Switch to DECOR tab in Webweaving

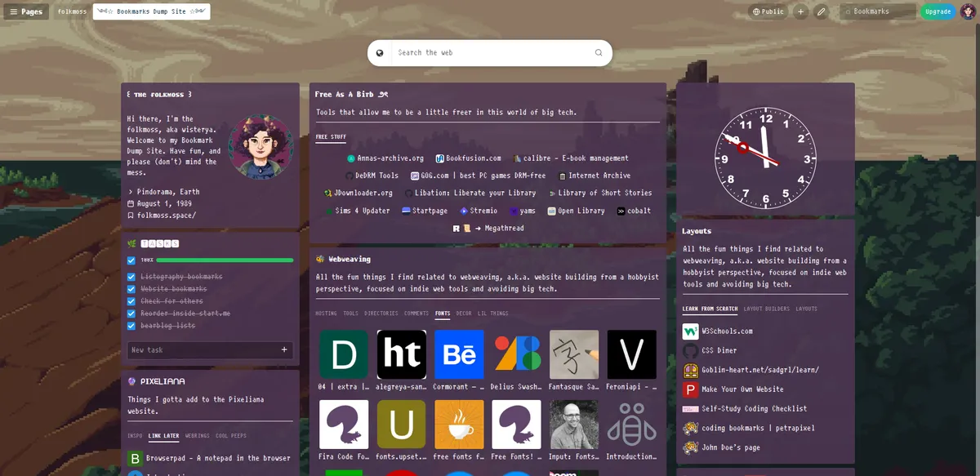point(464,314)
